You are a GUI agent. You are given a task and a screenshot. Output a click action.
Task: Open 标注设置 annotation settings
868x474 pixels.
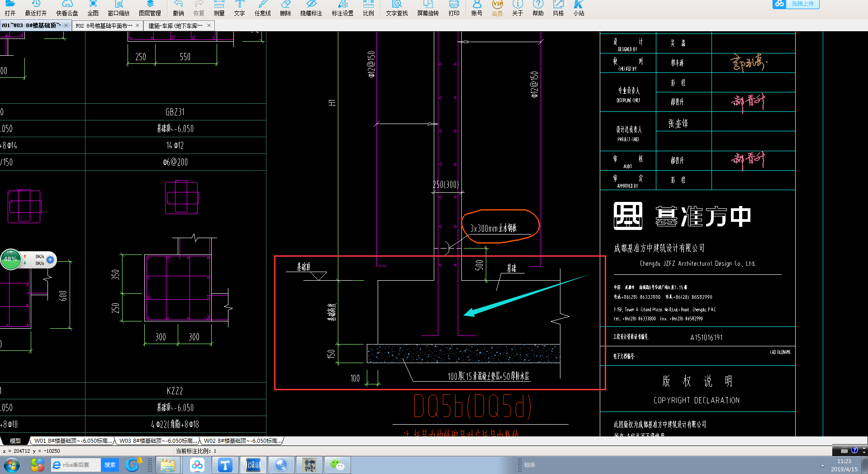[342, 8]
